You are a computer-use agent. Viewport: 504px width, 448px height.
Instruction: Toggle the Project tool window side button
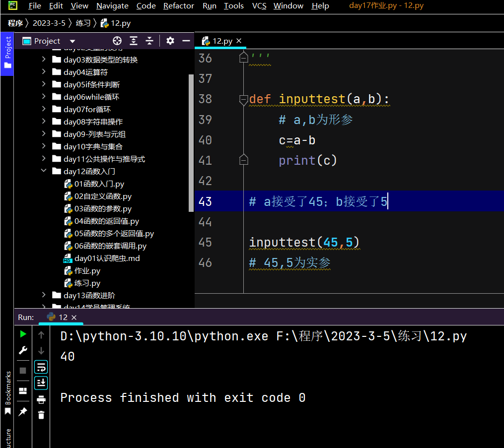(7, 53)
